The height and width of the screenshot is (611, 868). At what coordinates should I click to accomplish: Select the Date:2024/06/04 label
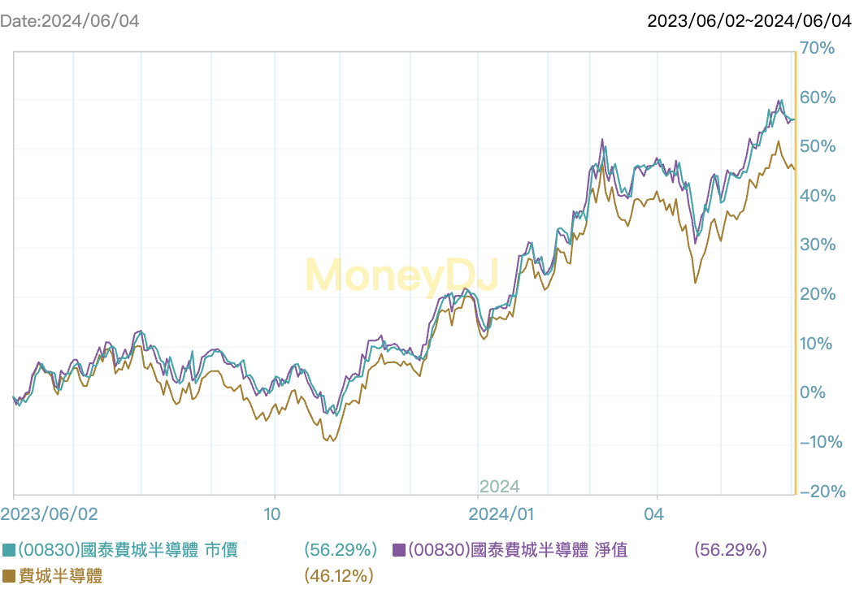point(70,21)
